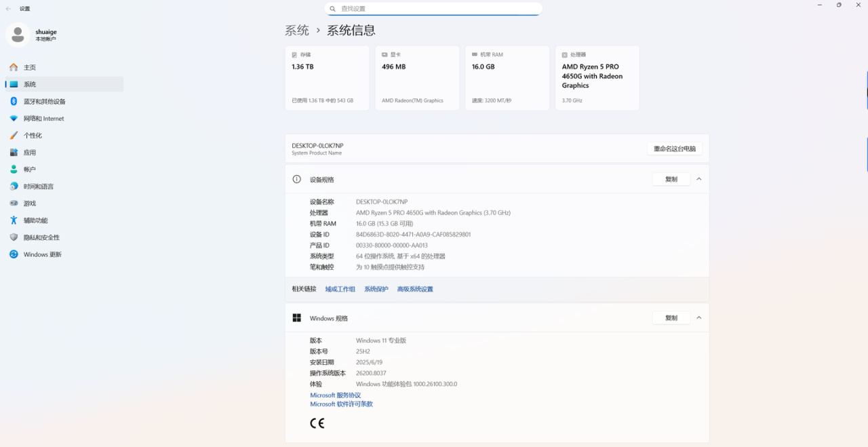
Task: Copy Windows specs with Windows 规格 复制 button
Action: point(671,317)
